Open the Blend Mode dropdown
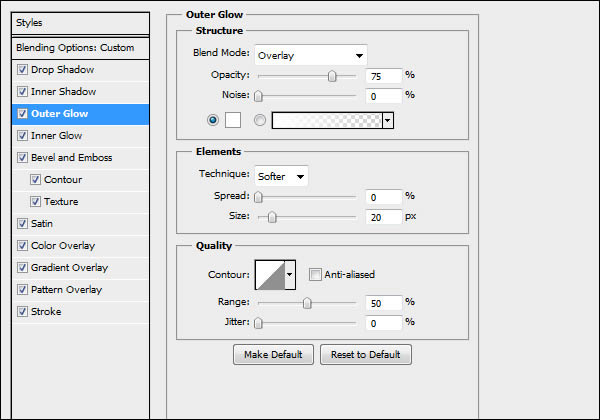The width and height of the screenshot is (600, 420). coord(310,55)
